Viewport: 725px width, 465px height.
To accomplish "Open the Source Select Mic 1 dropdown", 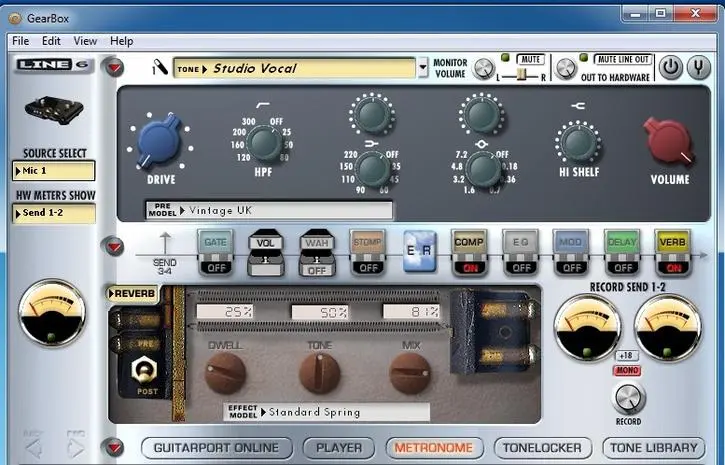I will (54, 171).
